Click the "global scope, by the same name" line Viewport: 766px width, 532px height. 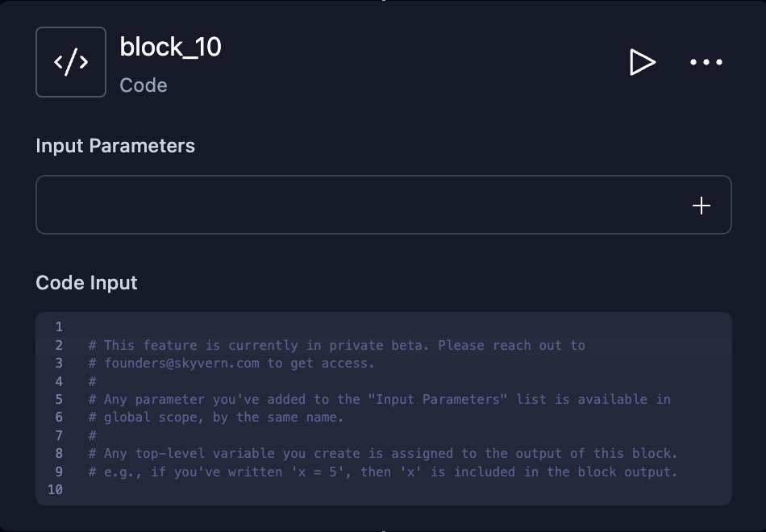[x=216, y=418]
